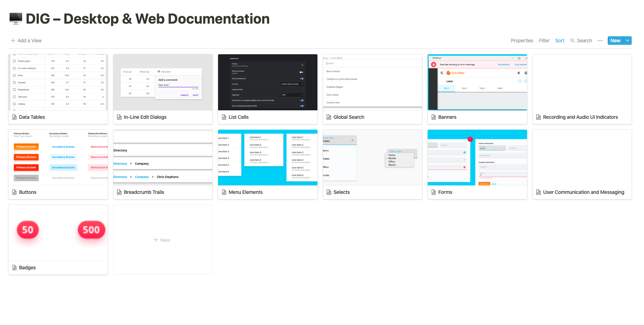Click the page icon beside Global Search
The height and width of the screenshot is (325, 644).
(329, 117)
